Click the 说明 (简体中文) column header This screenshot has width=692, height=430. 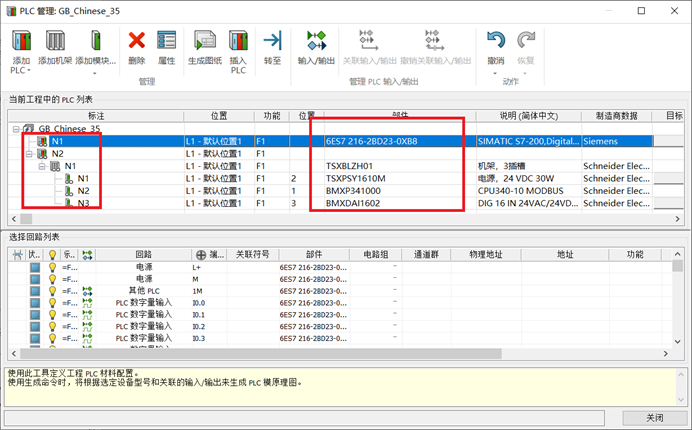pos(529,116)
